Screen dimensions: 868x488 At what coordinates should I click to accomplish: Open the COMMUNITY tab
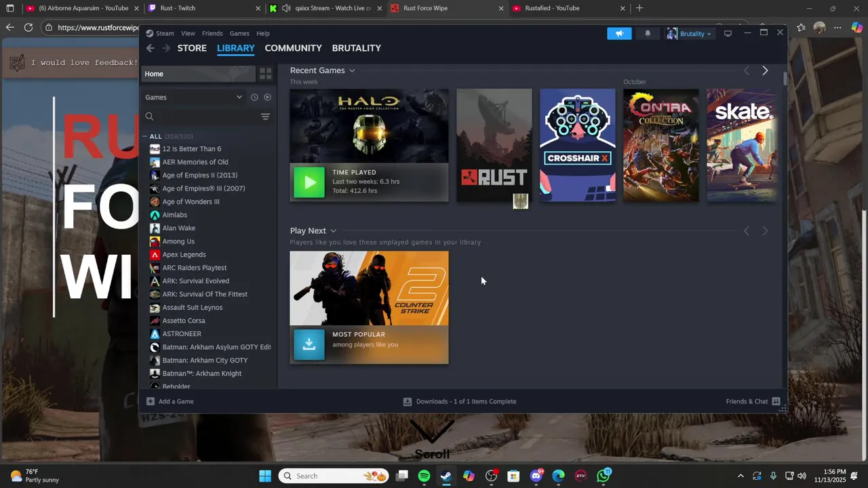293,48
